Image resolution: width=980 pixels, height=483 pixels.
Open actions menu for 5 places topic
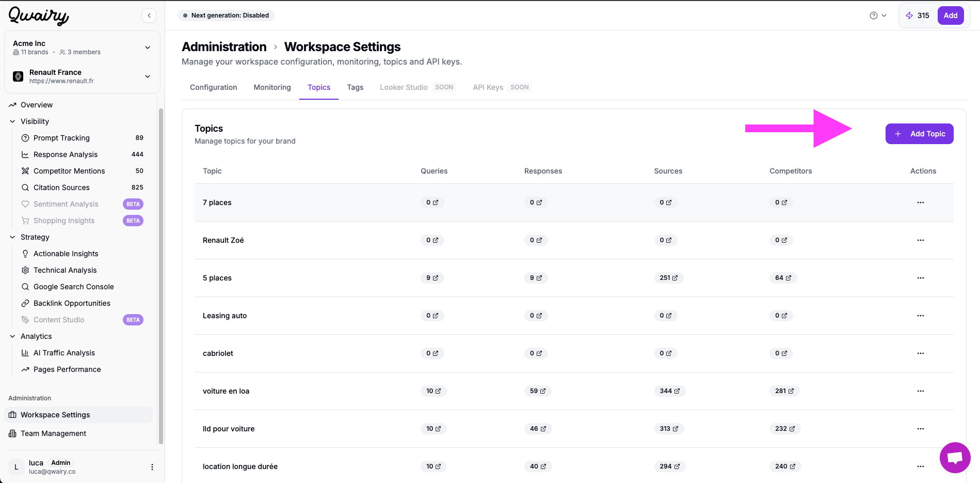(920, 278)
